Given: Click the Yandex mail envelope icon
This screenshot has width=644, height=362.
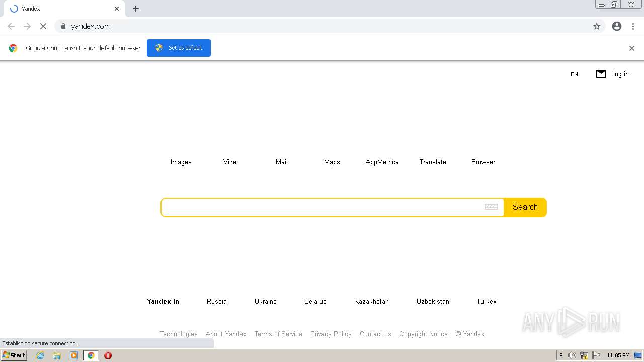Looking at the screenshot, I should tap(601, 74).
